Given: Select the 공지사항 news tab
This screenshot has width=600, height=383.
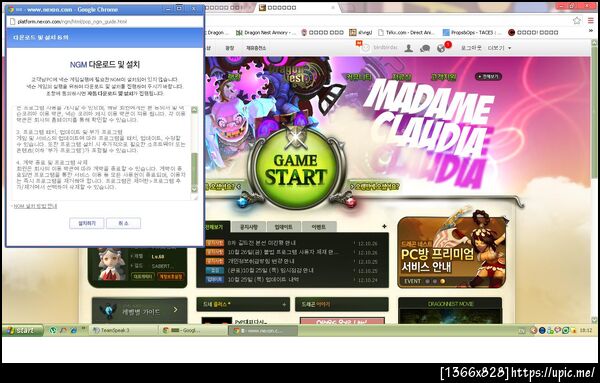Looking at the screenshot, I should pos(248,227).
